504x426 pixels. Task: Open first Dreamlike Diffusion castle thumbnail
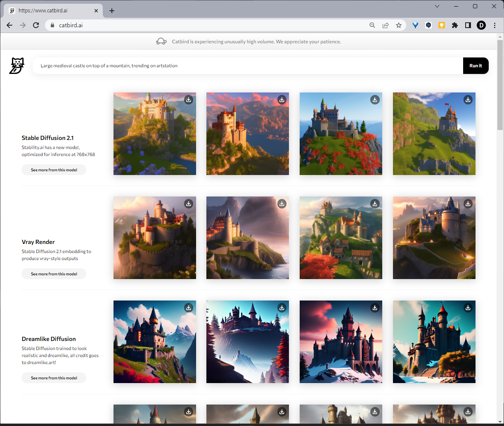click(155, 342)
